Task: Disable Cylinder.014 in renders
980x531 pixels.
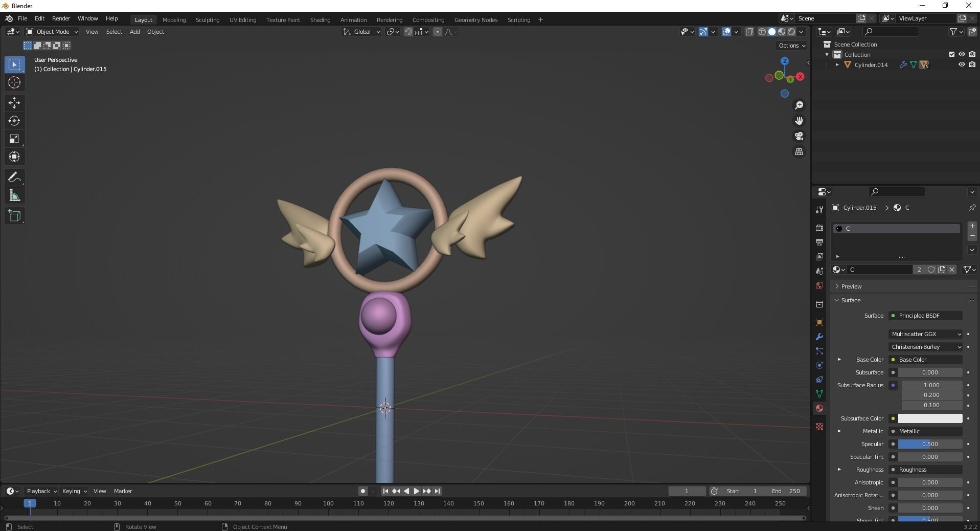Action: click(972, 65)
